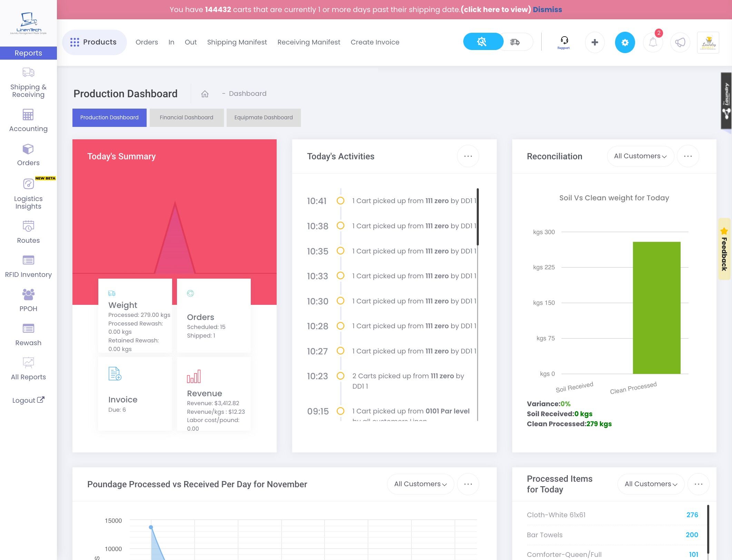This screenshot has height=560, width=732.
Task: Dismiss the past-due carts banner
Action: click(x=547, y=9)
